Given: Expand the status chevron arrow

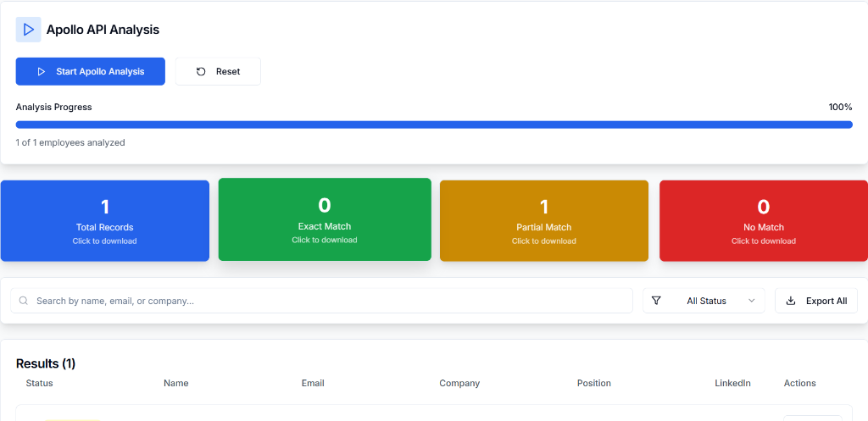Looking at the screenshot, I should point(751,301).
